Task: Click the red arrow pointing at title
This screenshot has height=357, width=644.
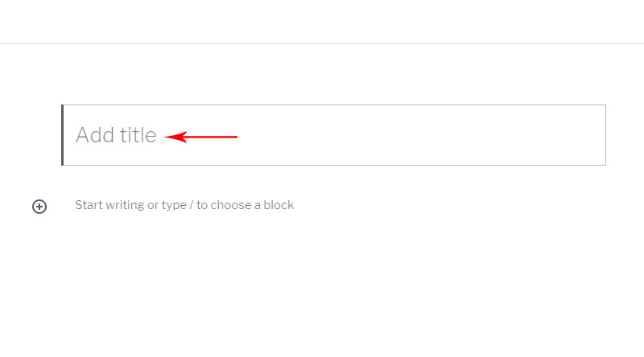Action: [x=200, y=137]
